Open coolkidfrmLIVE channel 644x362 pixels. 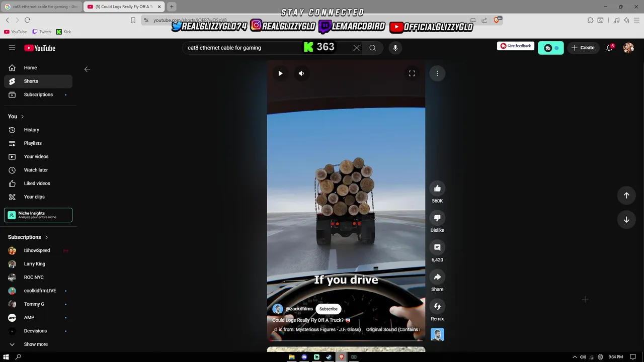click(38, 291)
